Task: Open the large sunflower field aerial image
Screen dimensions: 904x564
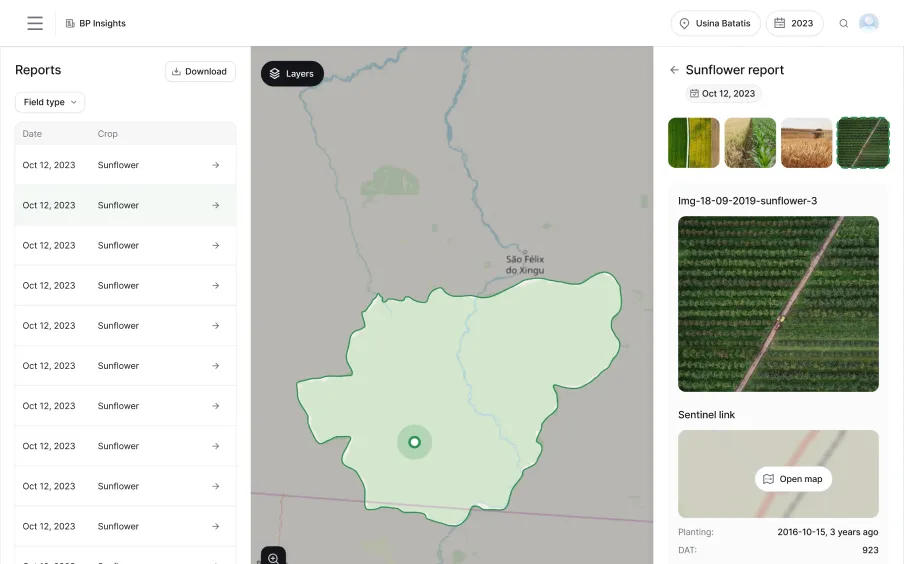Action: tap(778, 304)
